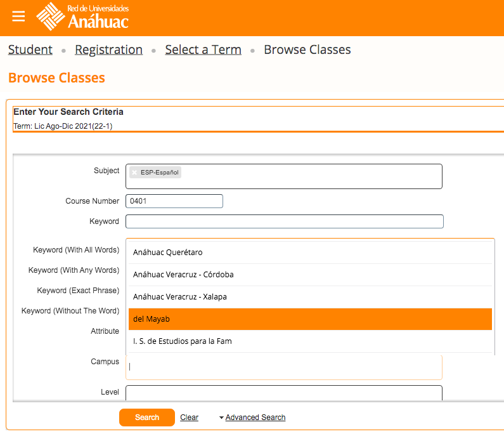
Task: Click the Course Number field
Action: tap(174, 201)
